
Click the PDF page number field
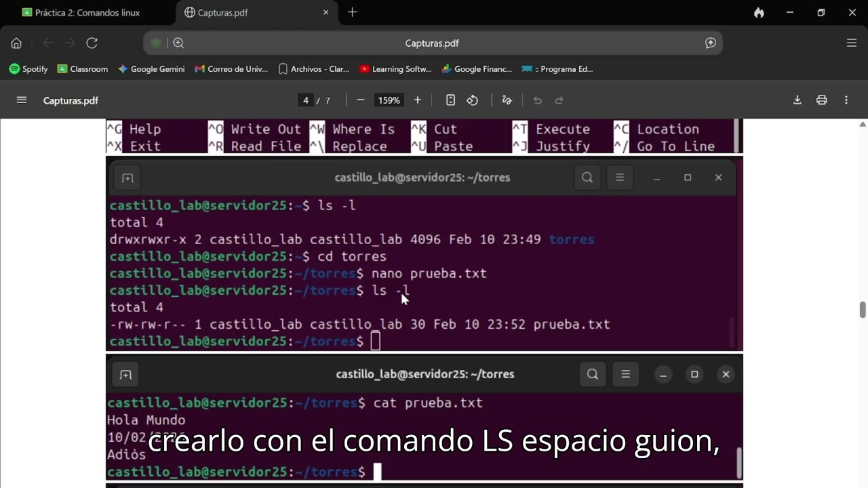point(306,100)
